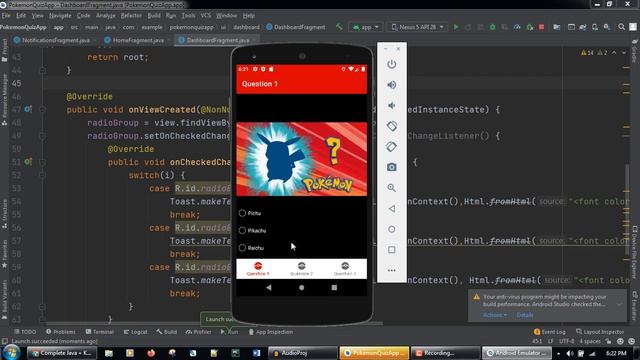Open the File menu
Viewport: 640px width, 360px height.
(6, 16)
